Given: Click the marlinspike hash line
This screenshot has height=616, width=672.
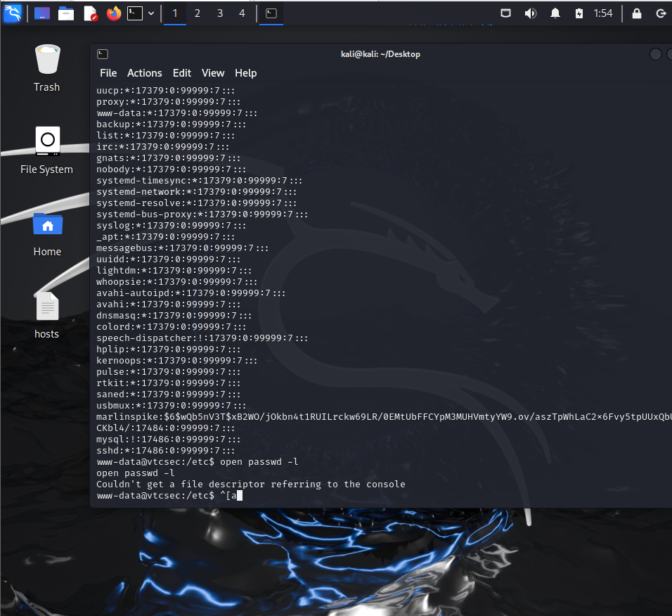Looking at the screenshot, I should coord(384,417).
